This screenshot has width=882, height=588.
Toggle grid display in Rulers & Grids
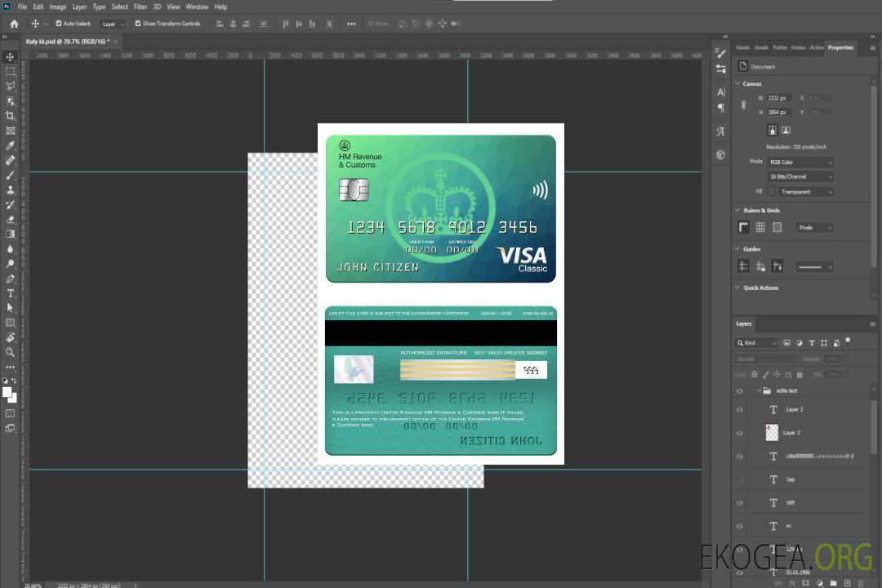[x=760, y=227]
